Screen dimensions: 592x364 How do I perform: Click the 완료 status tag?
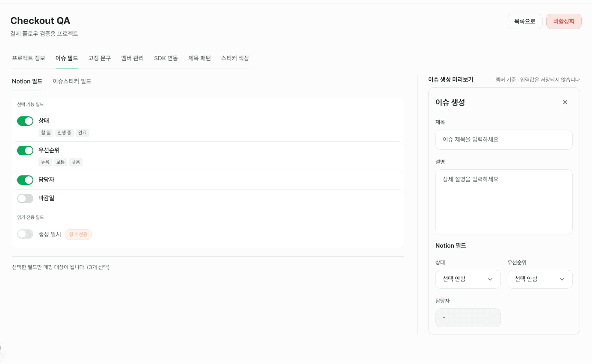83,133
